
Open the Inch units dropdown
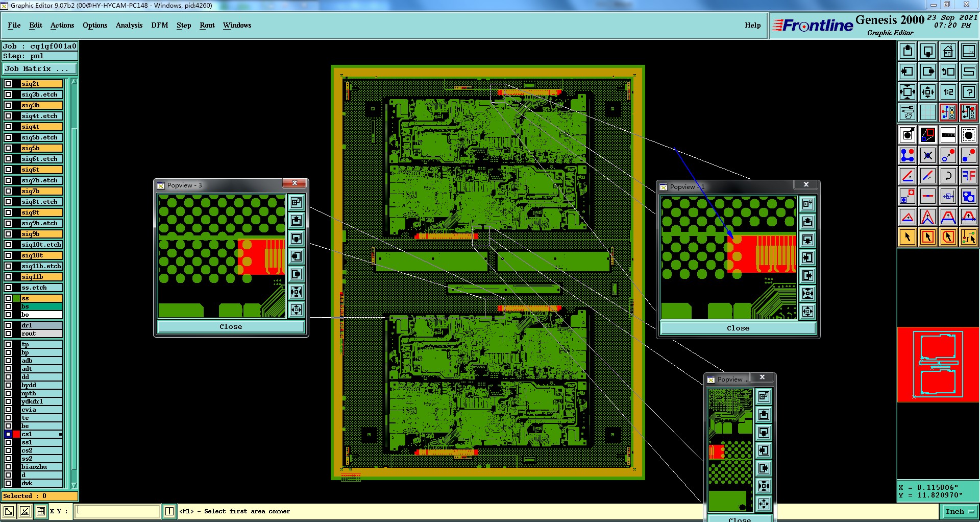click(960, 511)
